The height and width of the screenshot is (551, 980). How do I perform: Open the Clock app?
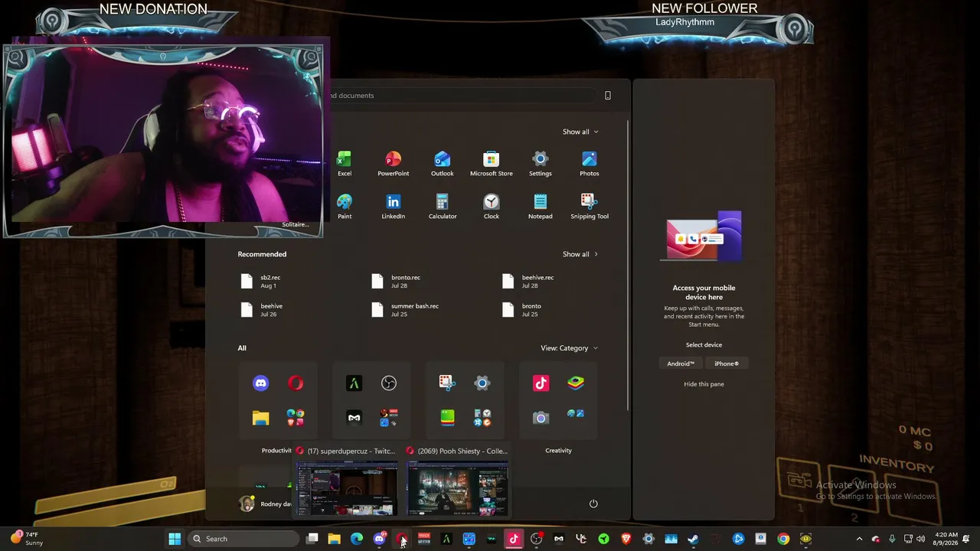491,206
